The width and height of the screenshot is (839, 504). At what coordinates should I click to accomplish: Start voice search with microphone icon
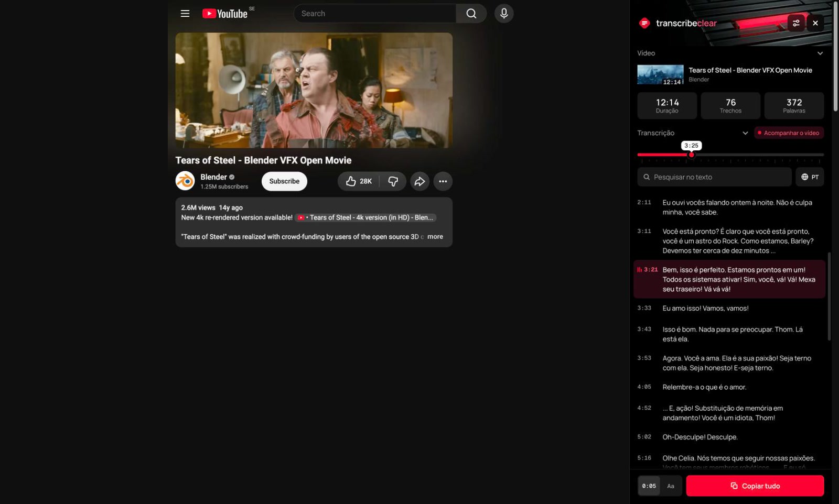coord(504,14)
